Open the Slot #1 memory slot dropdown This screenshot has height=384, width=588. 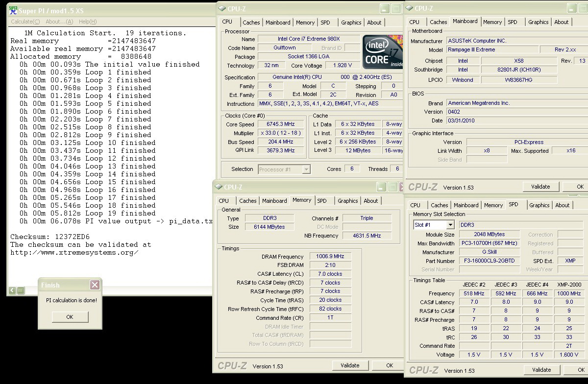(449, 225)
